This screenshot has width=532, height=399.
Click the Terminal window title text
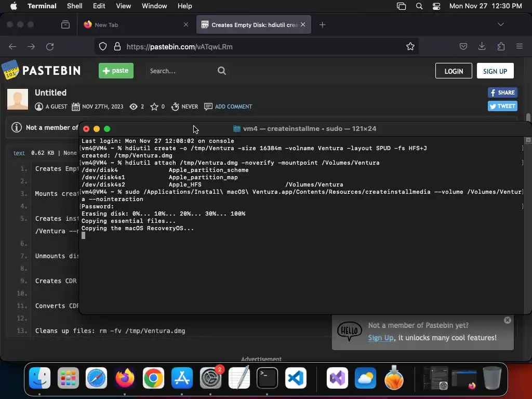310,129
